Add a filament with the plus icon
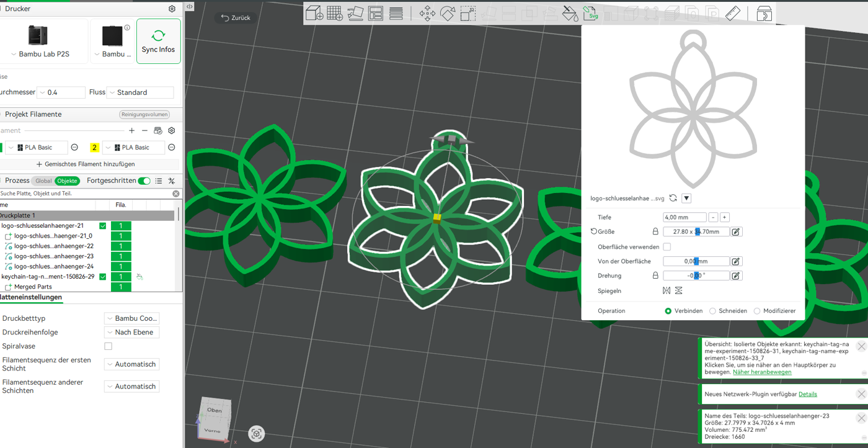This screenshot has height=448, width=868. [x=131, y=130]
